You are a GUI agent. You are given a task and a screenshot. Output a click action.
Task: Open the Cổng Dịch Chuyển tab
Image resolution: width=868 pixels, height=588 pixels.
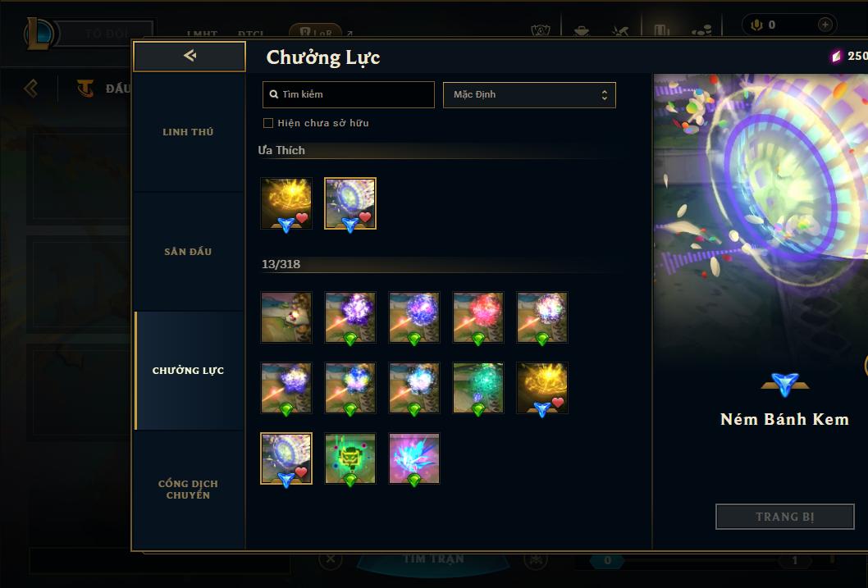[x=188, y=490]
